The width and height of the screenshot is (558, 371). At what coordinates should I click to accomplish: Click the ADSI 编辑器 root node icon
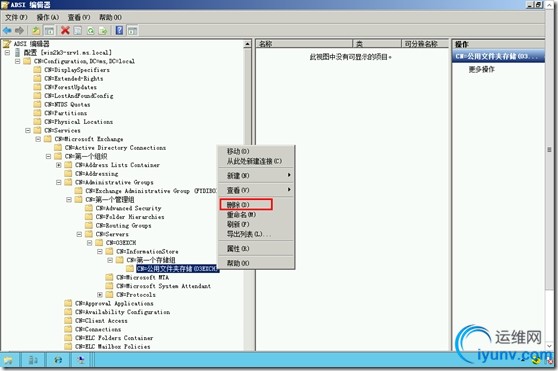[7, 44]
